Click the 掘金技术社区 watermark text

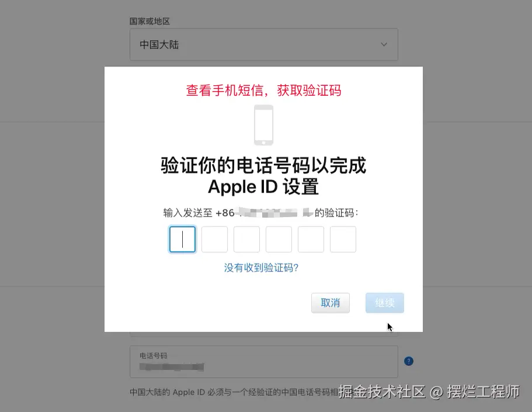[382, 392]
